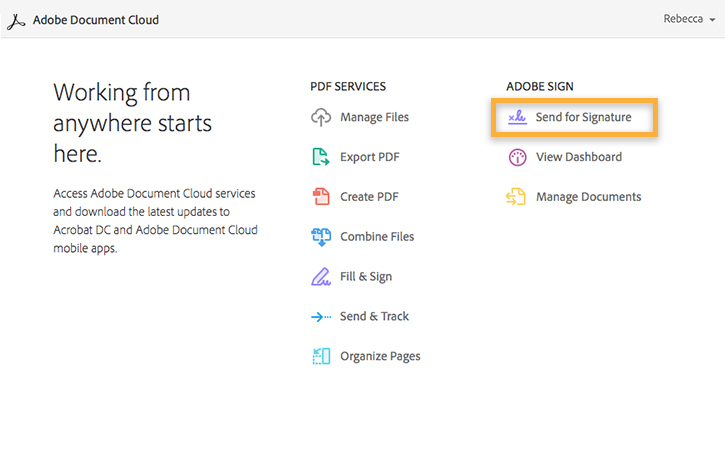
Task: Expand the Rebecca account dropdown arrow
Action: click(x=710, y=20)
